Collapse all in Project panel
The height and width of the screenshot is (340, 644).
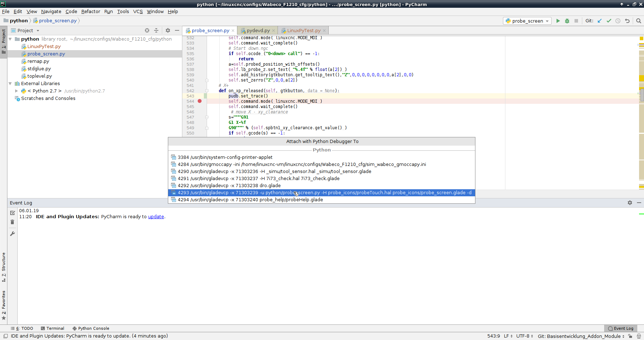156,30
